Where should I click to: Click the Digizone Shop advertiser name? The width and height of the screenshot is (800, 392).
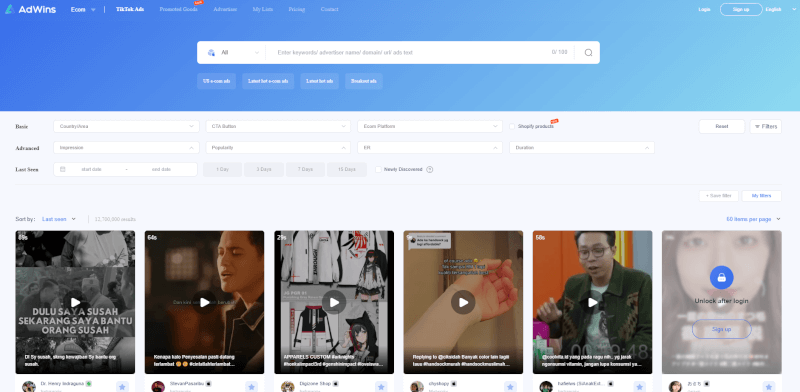(x=315, y=383)
